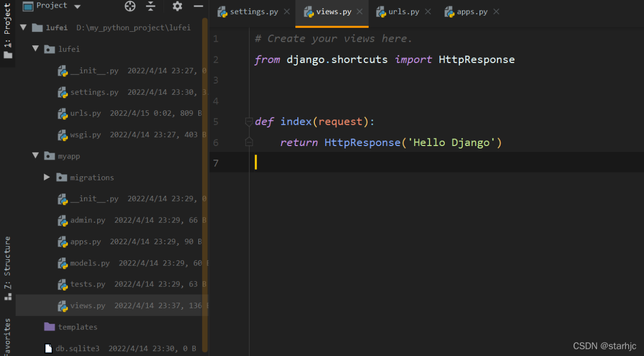The height and width of the screenshot is (356, 644).
Task: Click the python icon on urls.py tab
Action: [381, 12]
